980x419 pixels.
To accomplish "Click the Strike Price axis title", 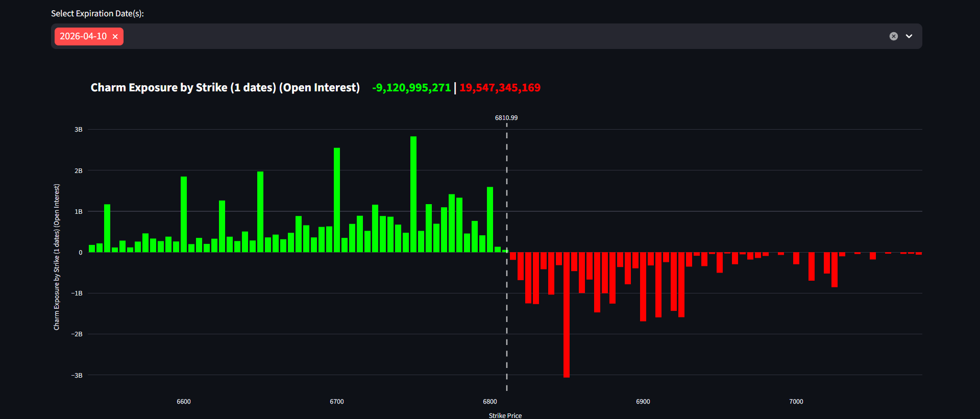I will click(505, 415).
